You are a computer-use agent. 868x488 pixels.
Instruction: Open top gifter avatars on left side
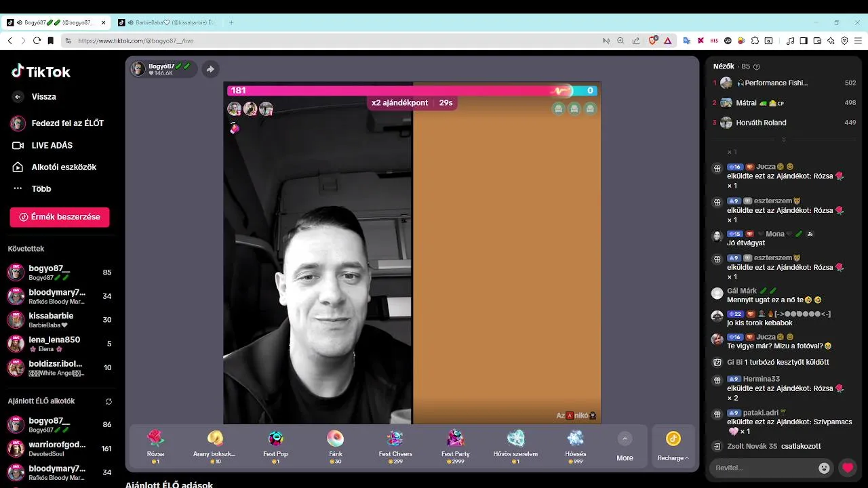pyautogui.click(x=250, y=108)
